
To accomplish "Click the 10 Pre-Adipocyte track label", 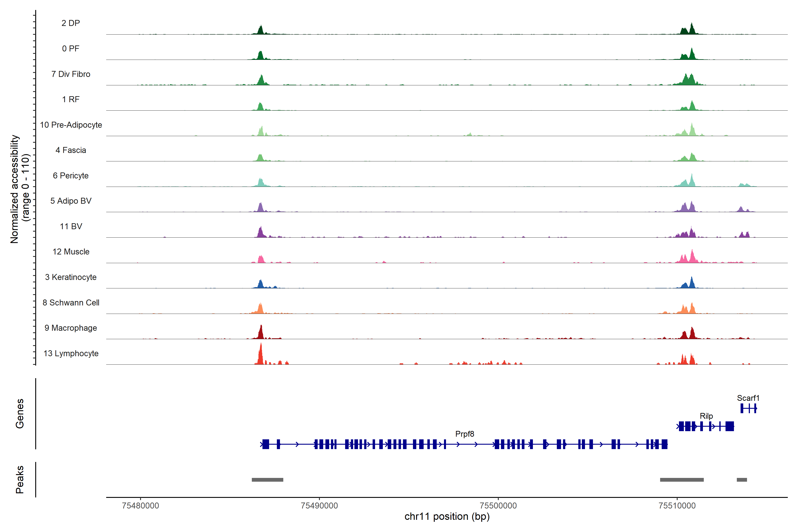I will click(x=71, y=125).
